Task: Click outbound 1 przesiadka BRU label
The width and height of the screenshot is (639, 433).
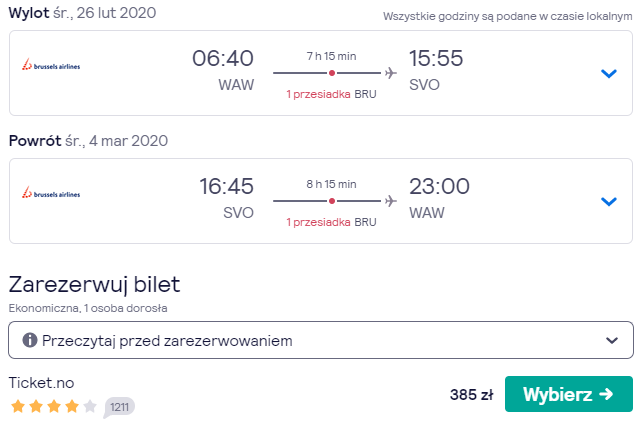Action: [x=331, y=94]
